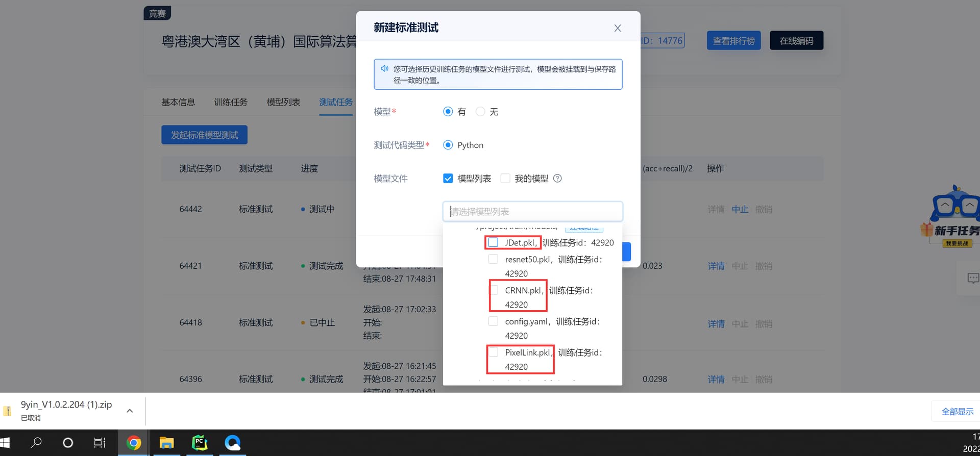The image size is (980, 456).
Task: Launch PyCharm from the taskbar
Action: pos(200,443)
